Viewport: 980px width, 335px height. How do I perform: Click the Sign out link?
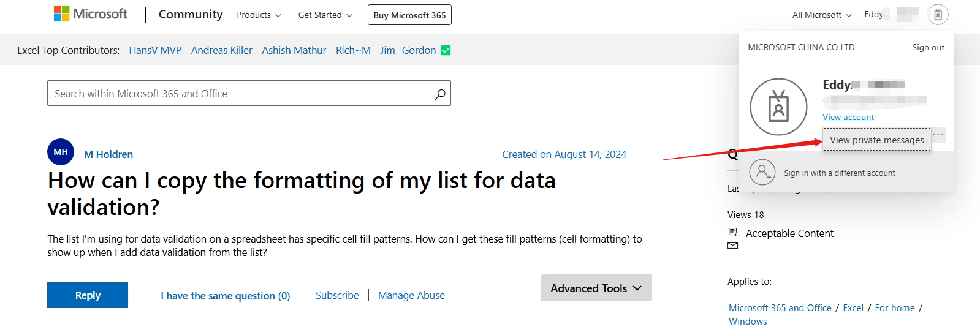pyautogui.click(x=928, y=47)
